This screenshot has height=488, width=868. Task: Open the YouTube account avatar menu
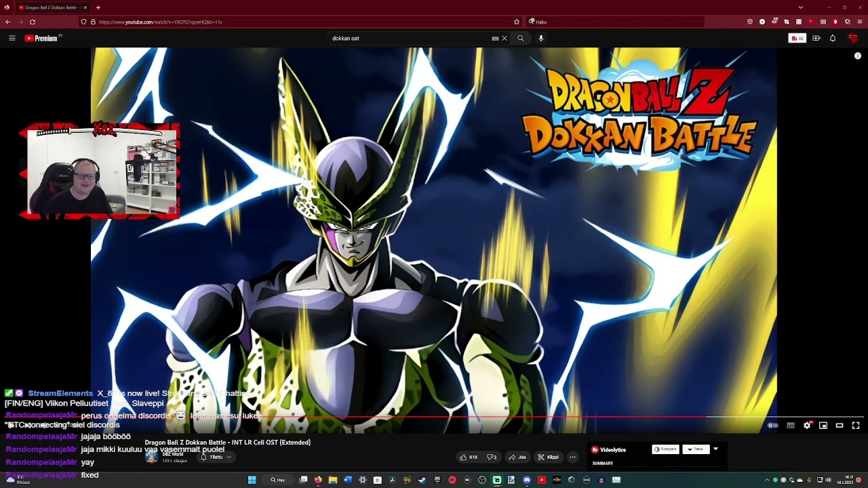(853, 38)
